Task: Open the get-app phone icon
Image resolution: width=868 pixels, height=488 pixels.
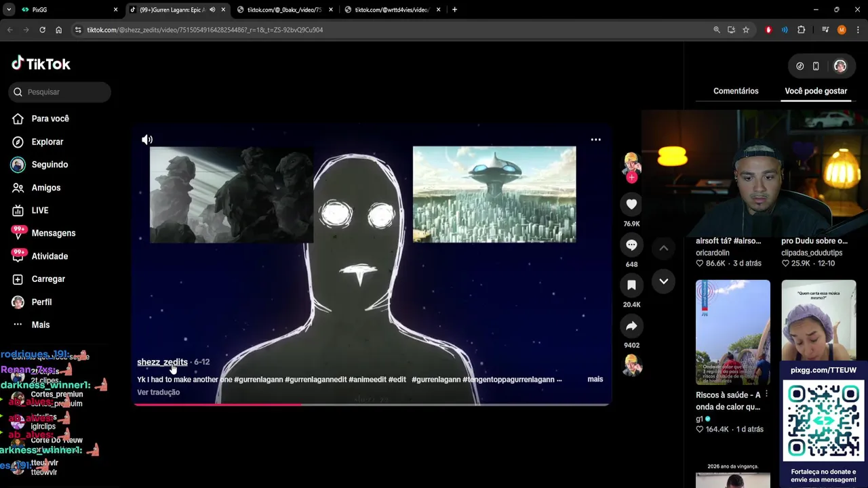Action: point(816,66)
